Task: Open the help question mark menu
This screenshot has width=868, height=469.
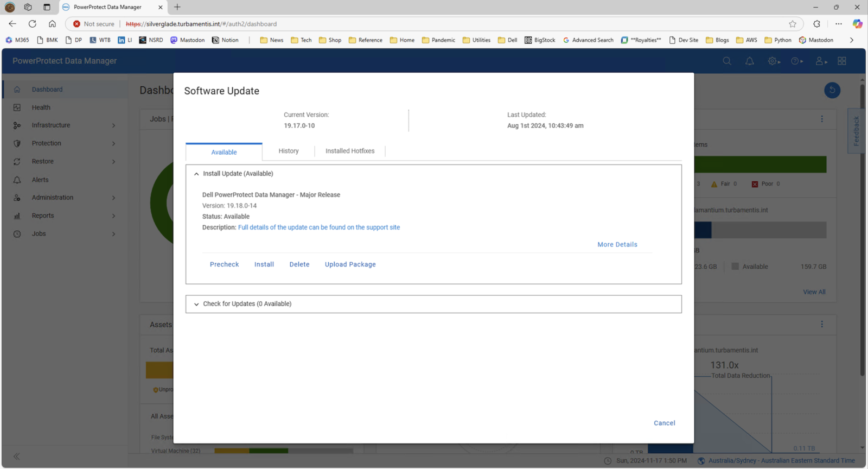Action: coord(797,61)
